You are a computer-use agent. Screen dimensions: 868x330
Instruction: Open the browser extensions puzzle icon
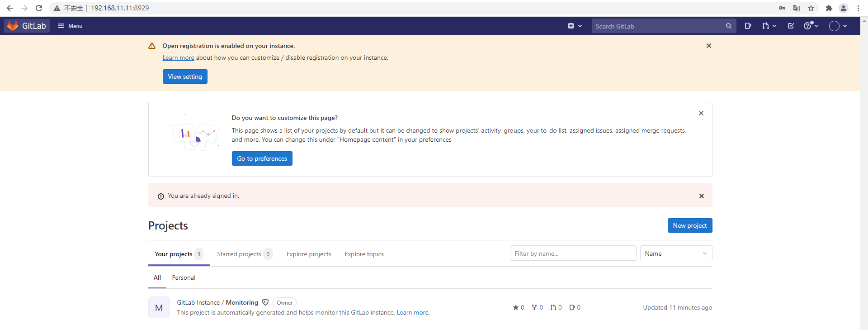[x=829, y=8]
